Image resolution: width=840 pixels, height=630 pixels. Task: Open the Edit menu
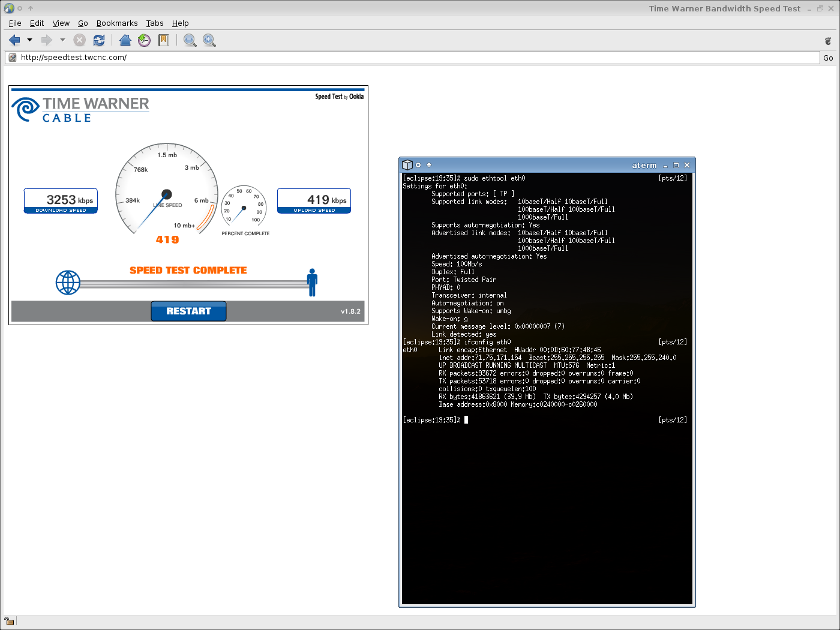[37, 23]
